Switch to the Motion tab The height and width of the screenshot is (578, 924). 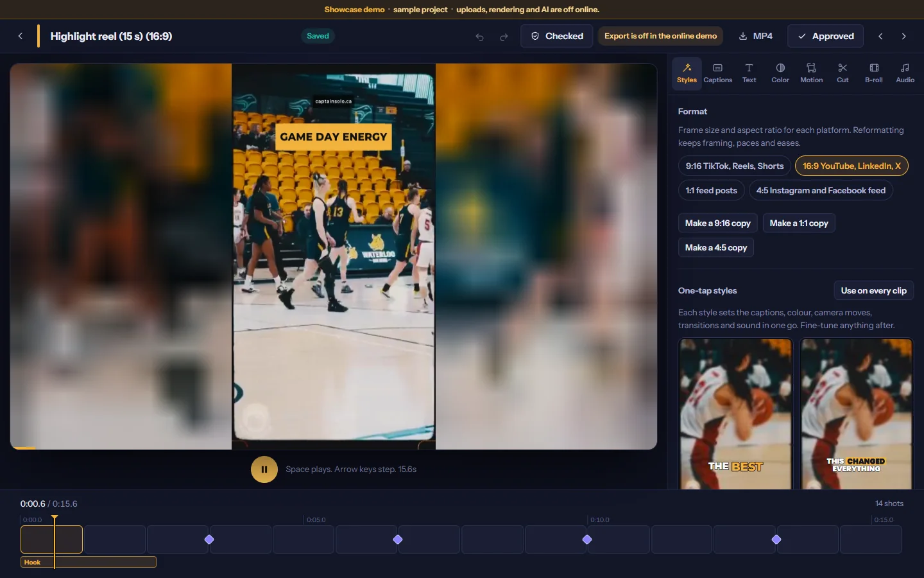point(811,73)
